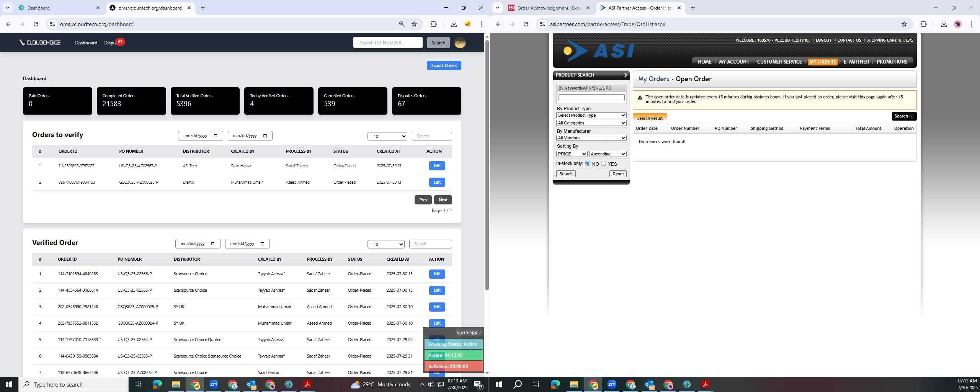The image size is (980, 392).
Task: Reload the ASI Partner page
Action: (526, 24)
